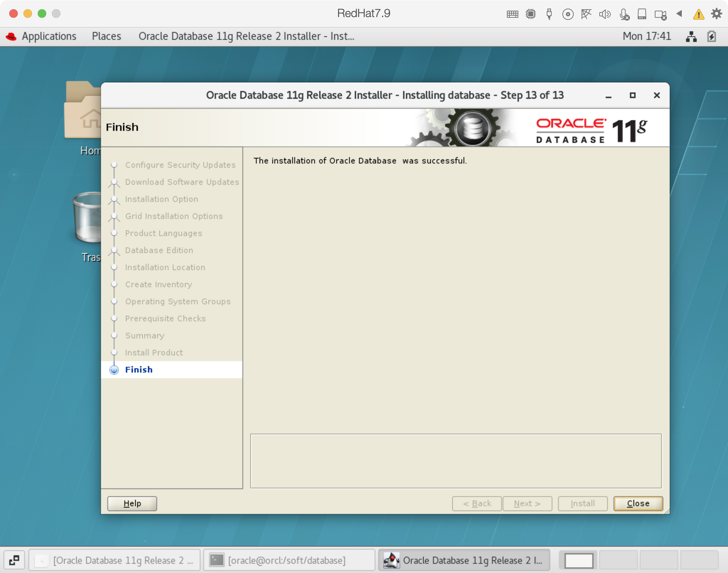Maximize the Oracle installer window
Screen dimensions: 728x573
(x=632, y=95)
